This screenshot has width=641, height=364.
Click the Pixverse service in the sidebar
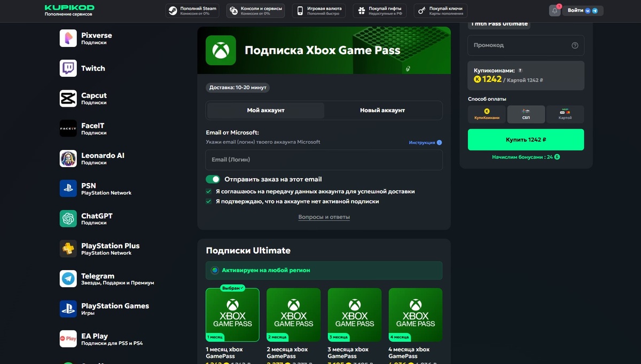click(68, 38)
